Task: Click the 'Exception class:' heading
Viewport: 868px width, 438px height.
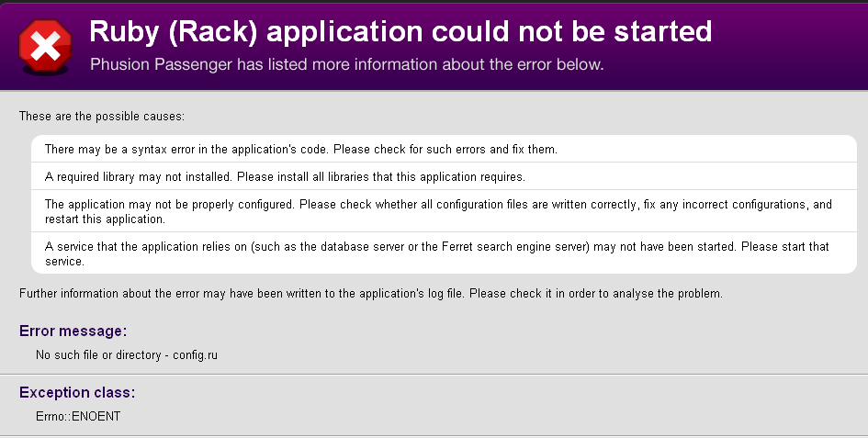Action: click(x=77, y=393)
